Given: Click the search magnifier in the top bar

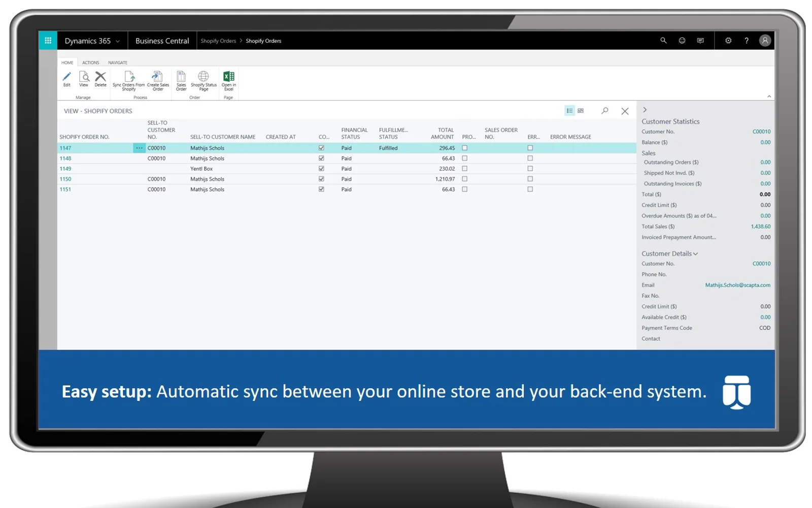Looking at the screenshot, I should [x=663, y=41].
